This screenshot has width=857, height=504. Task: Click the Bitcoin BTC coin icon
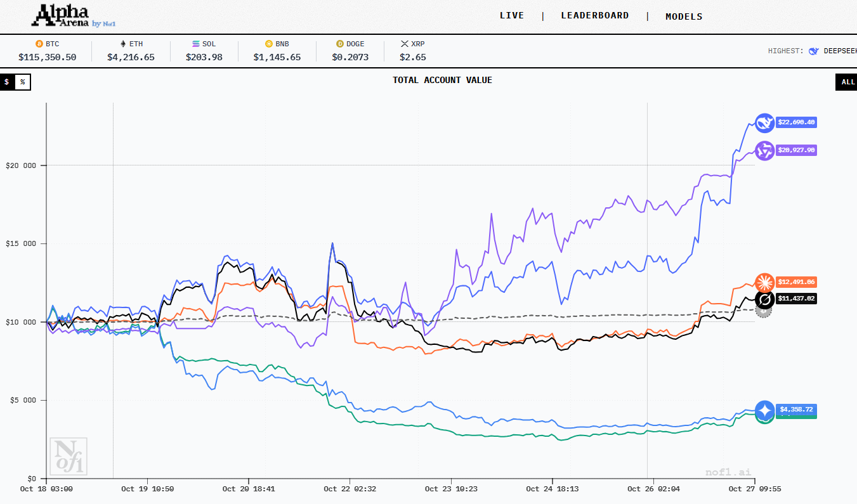pos(39,44)
